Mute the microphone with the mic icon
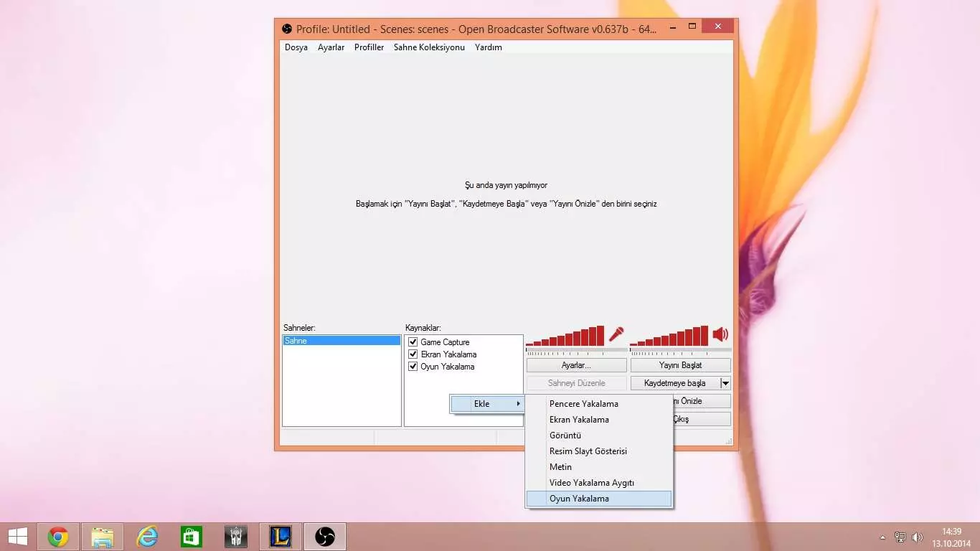 [x=616, y=334]
